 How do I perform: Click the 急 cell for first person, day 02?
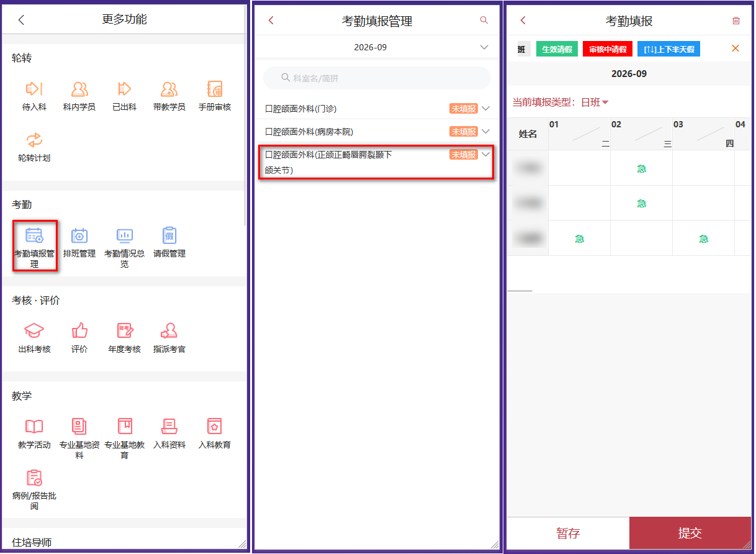pos(641,168)
